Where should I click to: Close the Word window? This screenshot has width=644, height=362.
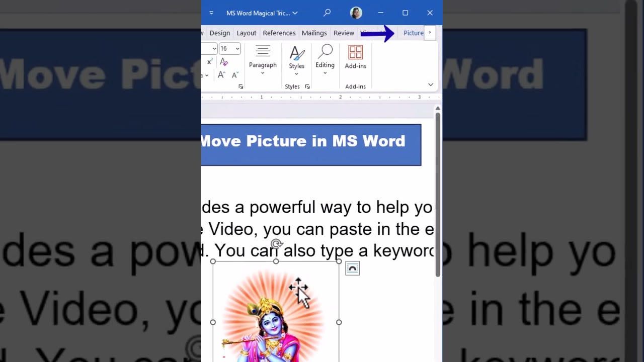click(x=430, y=13)
